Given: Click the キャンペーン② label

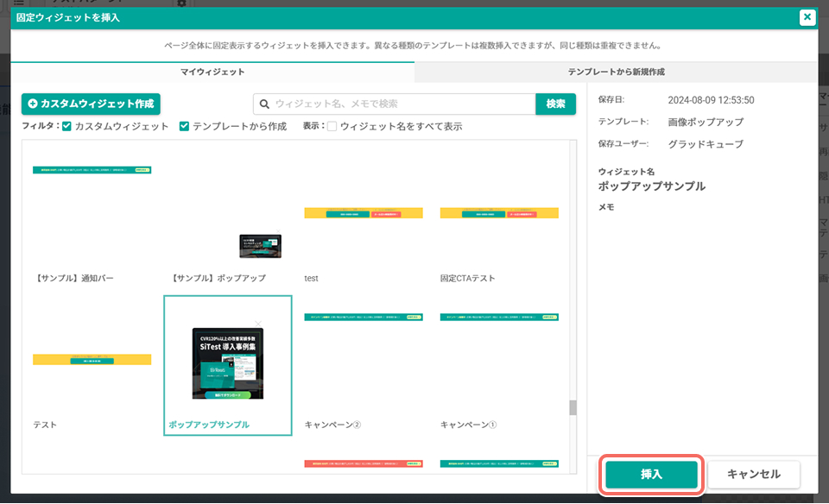Looking at the screenshot, I should click(332, 425).
